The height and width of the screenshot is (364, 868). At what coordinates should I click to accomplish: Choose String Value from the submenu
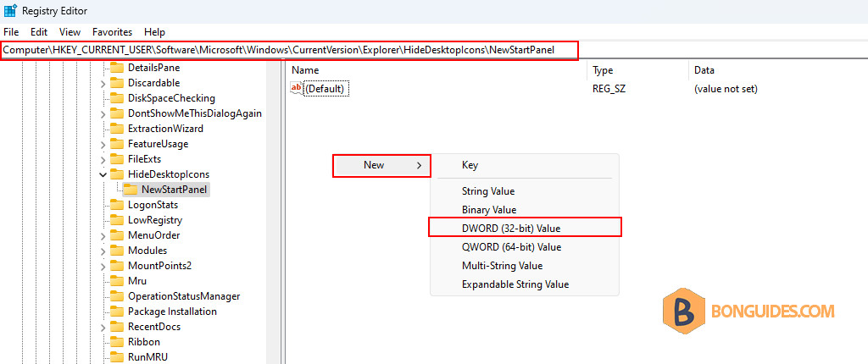coord(525,191)
